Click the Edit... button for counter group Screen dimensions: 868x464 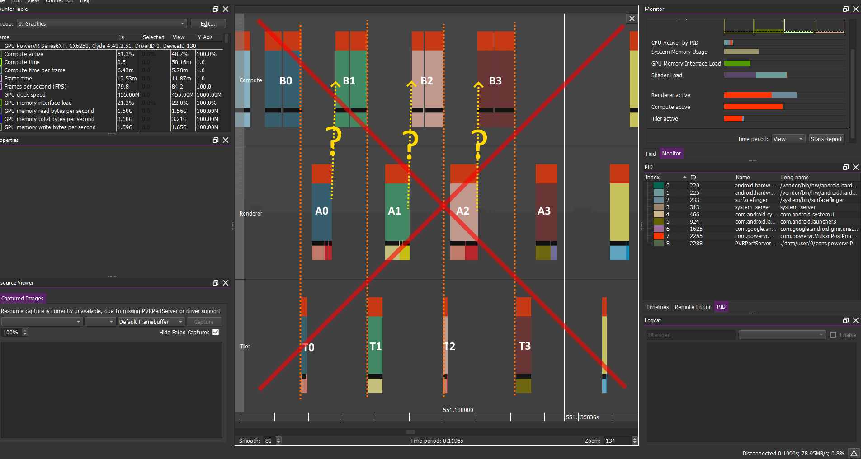(208, 23)
